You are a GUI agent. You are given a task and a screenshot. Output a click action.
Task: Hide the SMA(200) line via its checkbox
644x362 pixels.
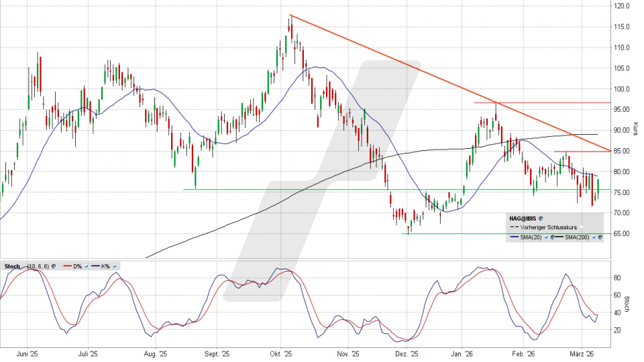pyautogui.click(x=593, y=237)
